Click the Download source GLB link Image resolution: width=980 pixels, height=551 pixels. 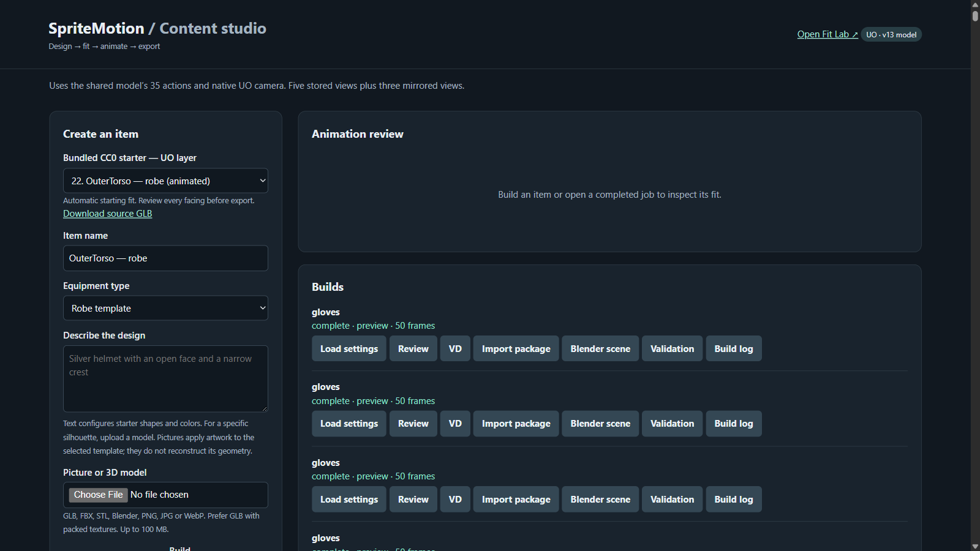107,214
